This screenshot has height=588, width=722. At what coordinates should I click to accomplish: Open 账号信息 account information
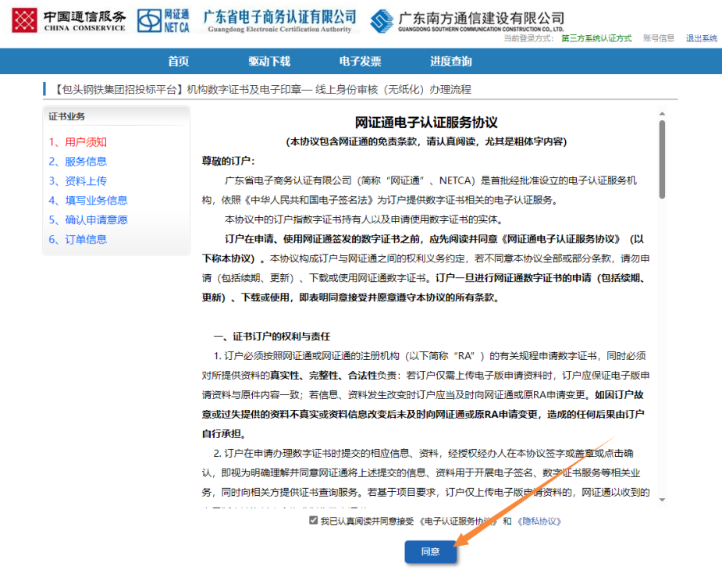click(x=658, y=38)
